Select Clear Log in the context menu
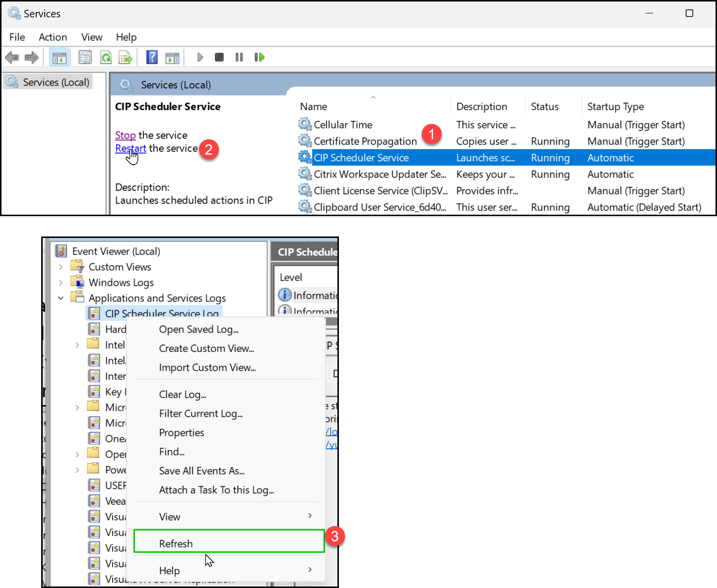Screen dimensions: 717x588 point(182,394)
